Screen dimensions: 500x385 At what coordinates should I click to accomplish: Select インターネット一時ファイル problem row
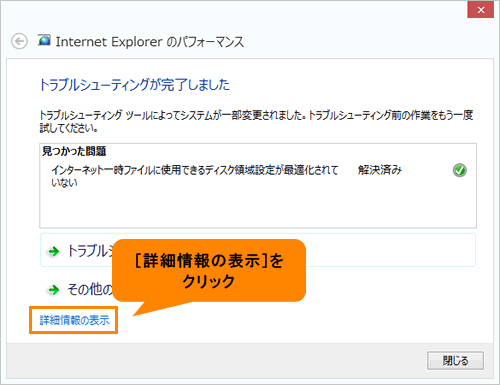(x=258, y=176)
